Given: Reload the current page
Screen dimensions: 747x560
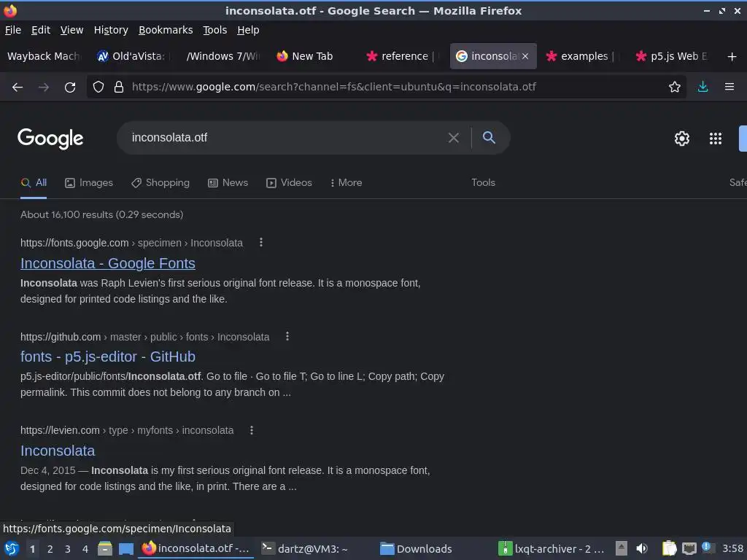Looking at the screenshot, I should pos(70,87).
